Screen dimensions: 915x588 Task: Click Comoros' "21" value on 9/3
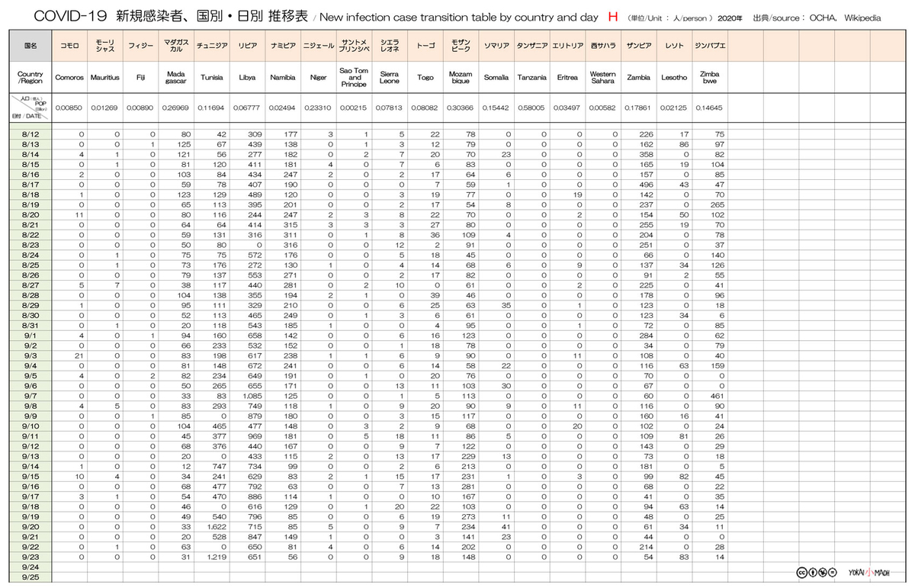[x=79, y=356]
